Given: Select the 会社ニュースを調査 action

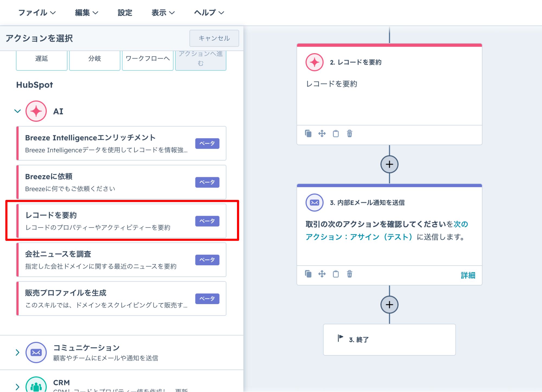Looking at the screenshot, I should click(x=121, y=260).
